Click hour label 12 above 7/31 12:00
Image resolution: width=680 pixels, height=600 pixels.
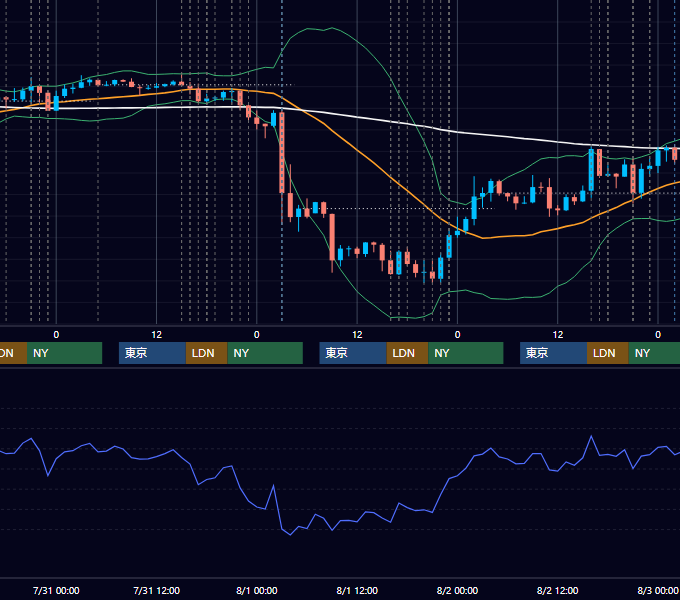(x=157, y=335)
